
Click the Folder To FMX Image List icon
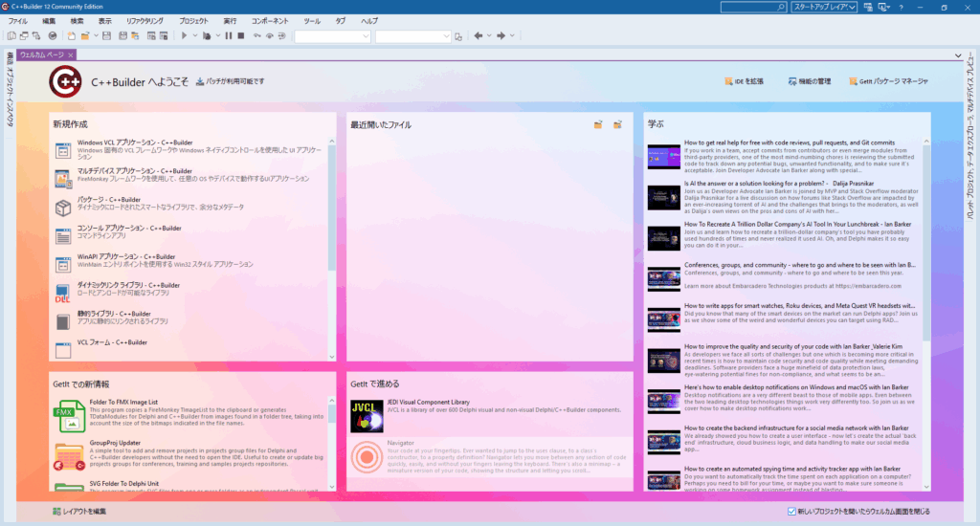[69, 416]
